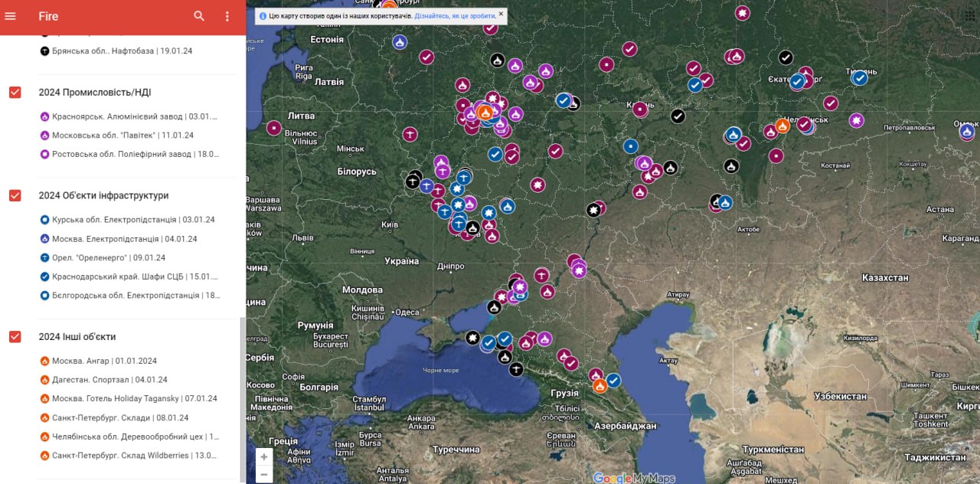The height and width of the screenshot is (484, 980).
Task: Hide the 2024 Інші об'єкти layer
Action: coord(15,336)
